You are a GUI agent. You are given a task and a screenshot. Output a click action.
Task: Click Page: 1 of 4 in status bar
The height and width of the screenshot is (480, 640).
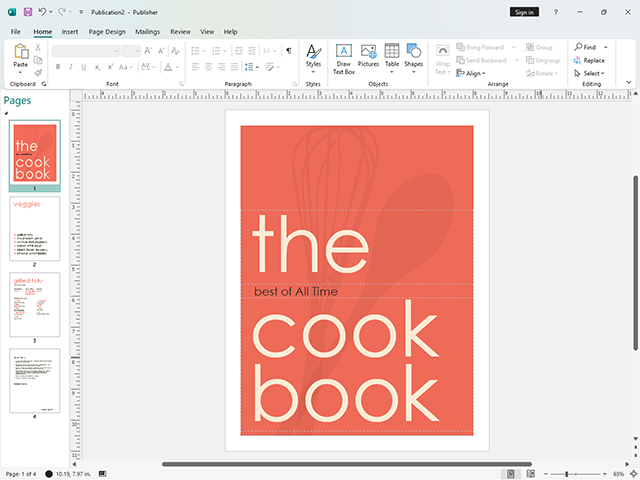pyautogui.click(x=21, y=474)
